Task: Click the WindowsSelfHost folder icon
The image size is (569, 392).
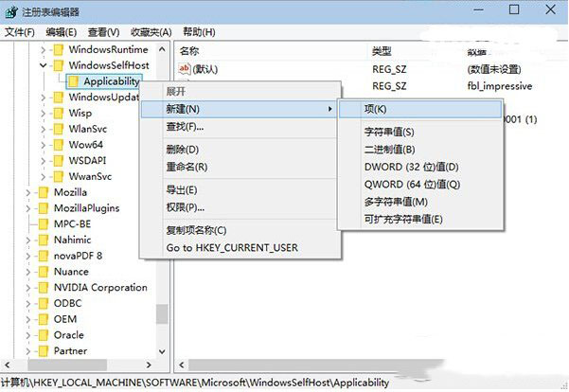Action: (x=58, y=65)
